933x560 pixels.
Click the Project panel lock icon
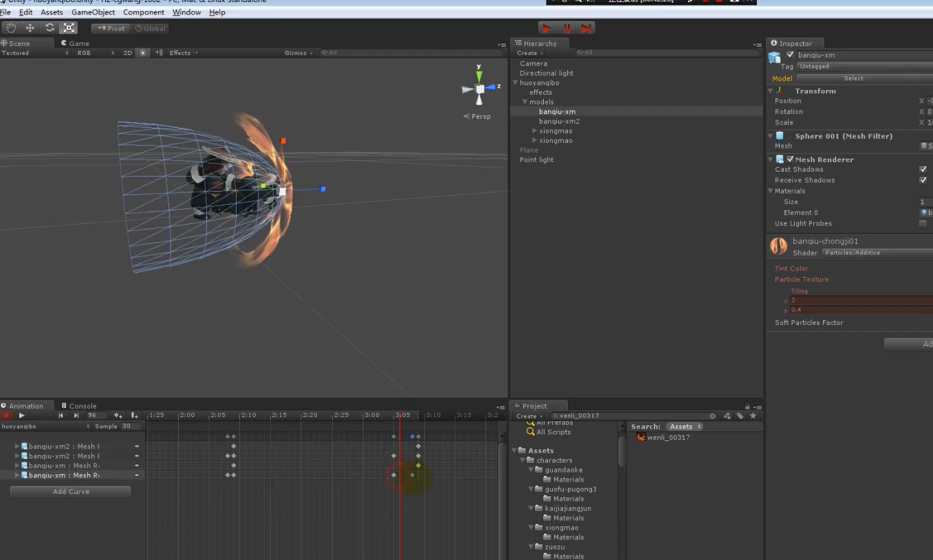click(747, 406)
